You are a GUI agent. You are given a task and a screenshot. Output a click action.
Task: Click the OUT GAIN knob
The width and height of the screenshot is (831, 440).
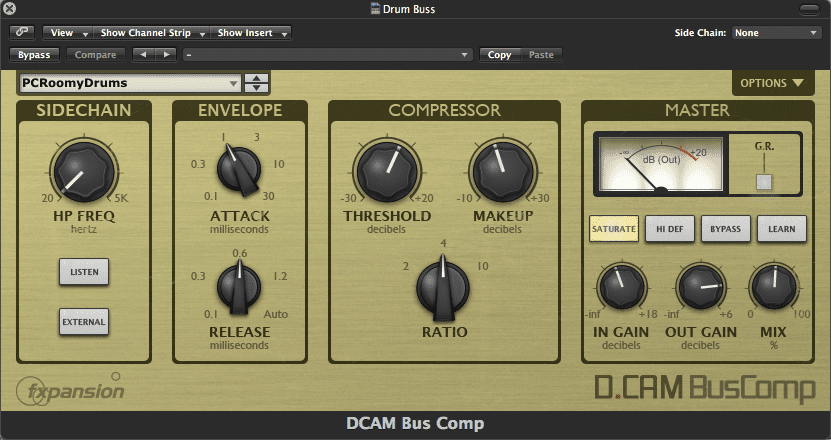pos(701,286)
